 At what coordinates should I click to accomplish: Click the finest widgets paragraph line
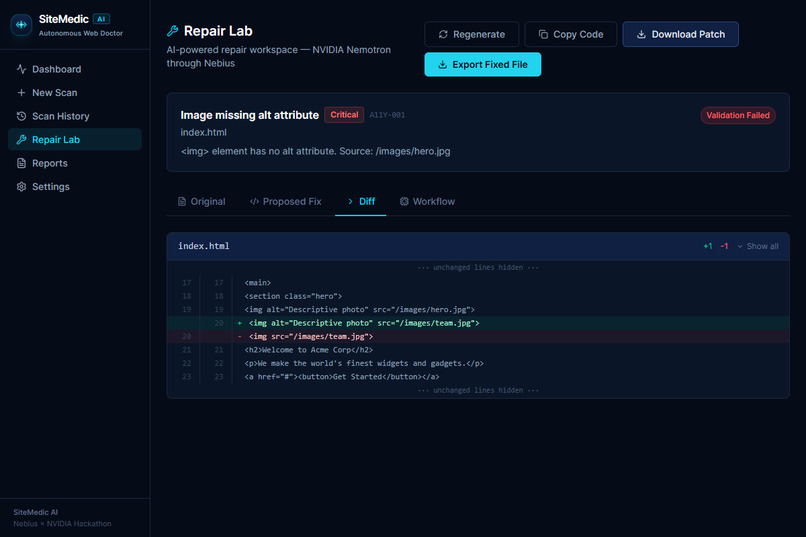[478, 363]
